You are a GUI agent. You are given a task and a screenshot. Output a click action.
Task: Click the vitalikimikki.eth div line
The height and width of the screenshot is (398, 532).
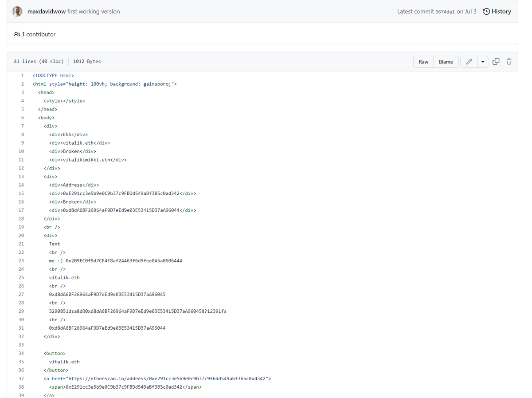point(88,160)
